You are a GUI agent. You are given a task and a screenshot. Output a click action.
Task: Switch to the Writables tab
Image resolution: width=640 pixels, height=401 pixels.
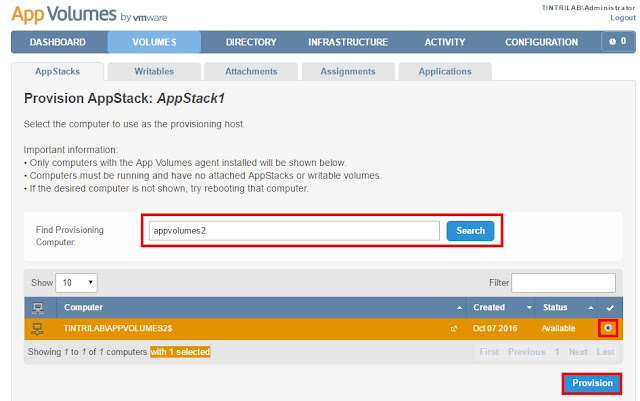click(x=154, y=71)
